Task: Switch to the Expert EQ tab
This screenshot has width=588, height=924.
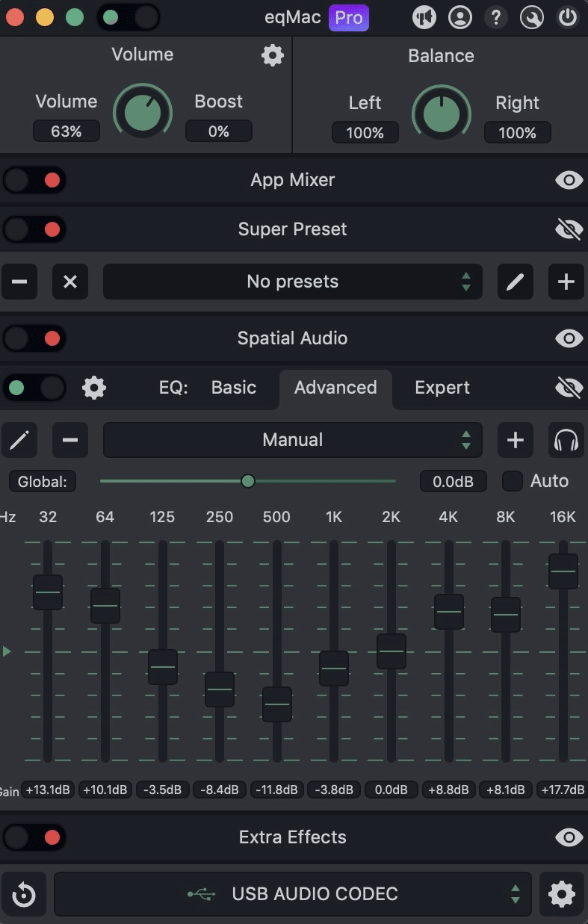Action: (442, 388)
